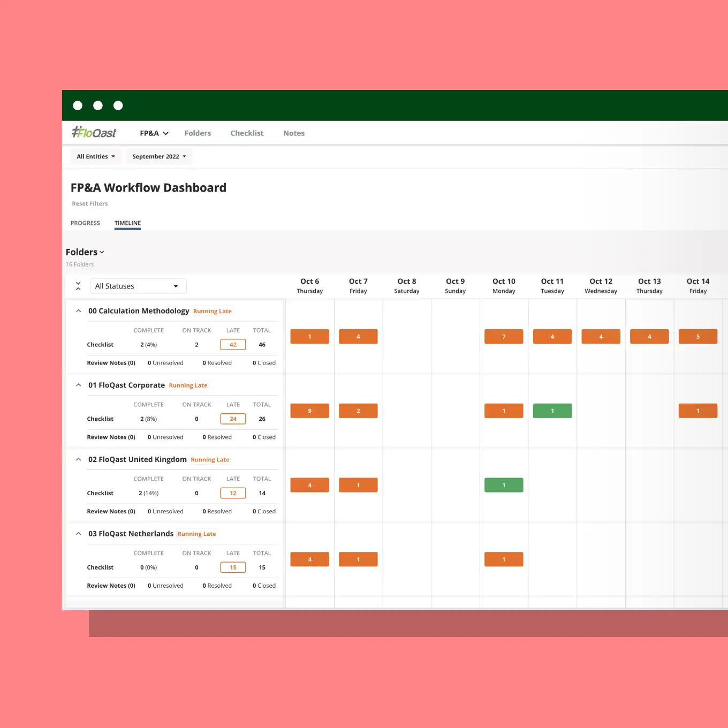Open the 02 FloQast United Kingdom folder title
728x728 pixels.
pos(138,459)
